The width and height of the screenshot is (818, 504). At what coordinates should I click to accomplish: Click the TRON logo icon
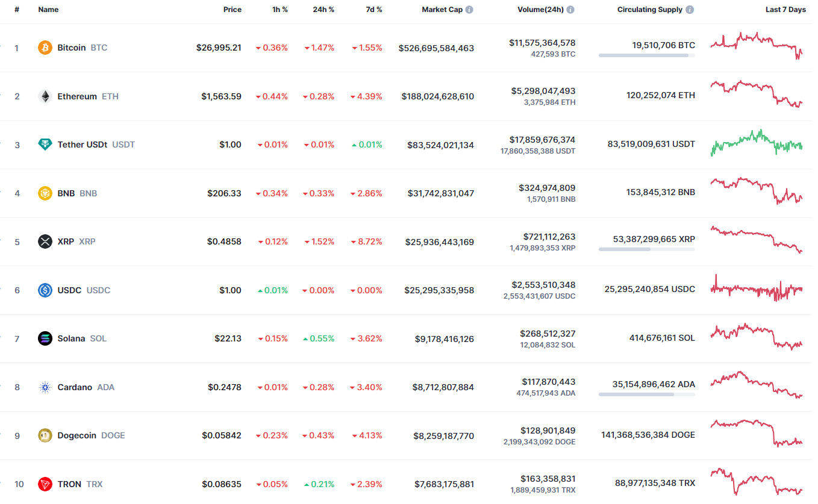pyautogui.click(x=45, y=484)
